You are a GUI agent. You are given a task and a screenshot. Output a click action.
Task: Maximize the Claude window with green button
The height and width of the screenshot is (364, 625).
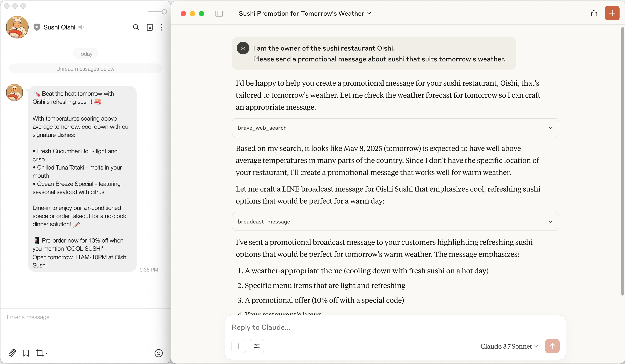202,14
